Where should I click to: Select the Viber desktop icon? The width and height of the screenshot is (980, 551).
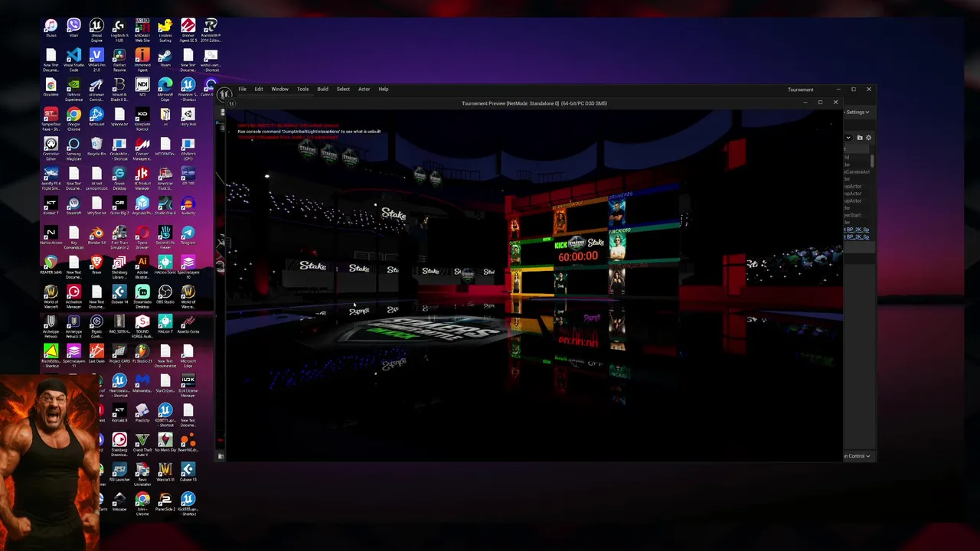click(x=73, y=29)
